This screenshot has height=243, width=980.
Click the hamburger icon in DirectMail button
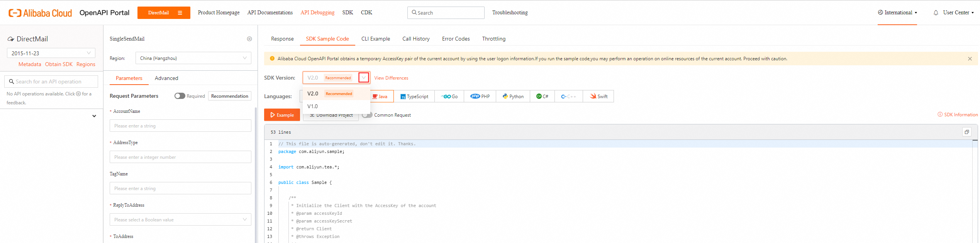(x=180, y=13)
